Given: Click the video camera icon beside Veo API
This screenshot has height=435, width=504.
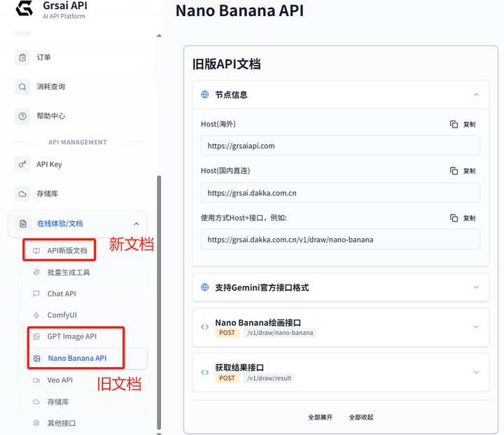Looking at the screenshot, I should point(36,380).
